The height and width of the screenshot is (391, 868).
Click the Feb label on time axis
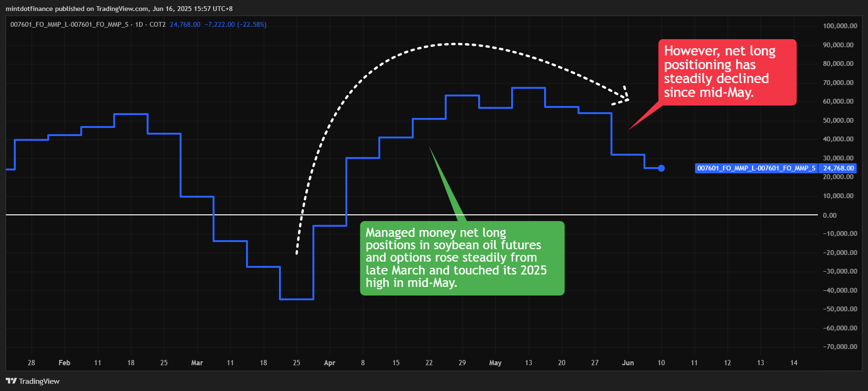64,363
